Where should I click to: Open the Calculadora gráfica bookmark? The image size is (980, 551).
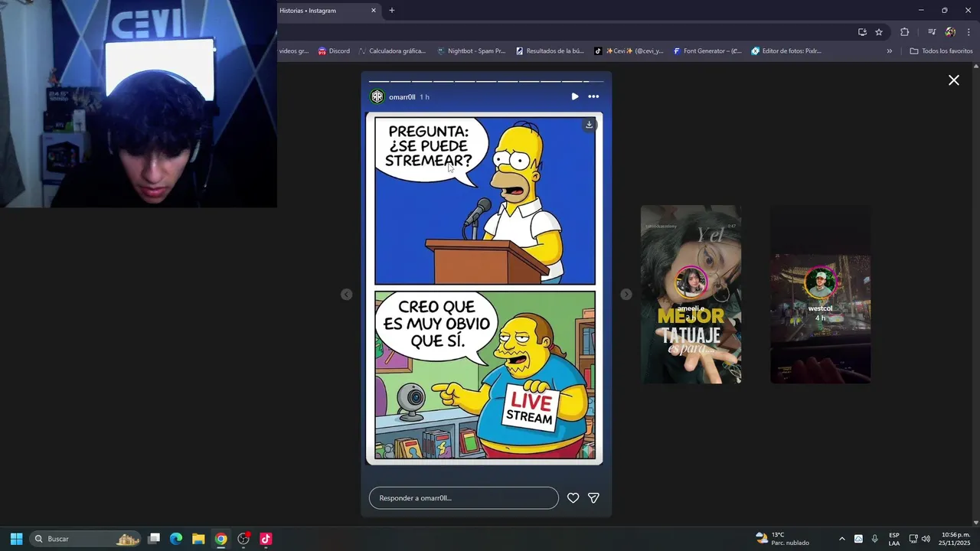392,51
